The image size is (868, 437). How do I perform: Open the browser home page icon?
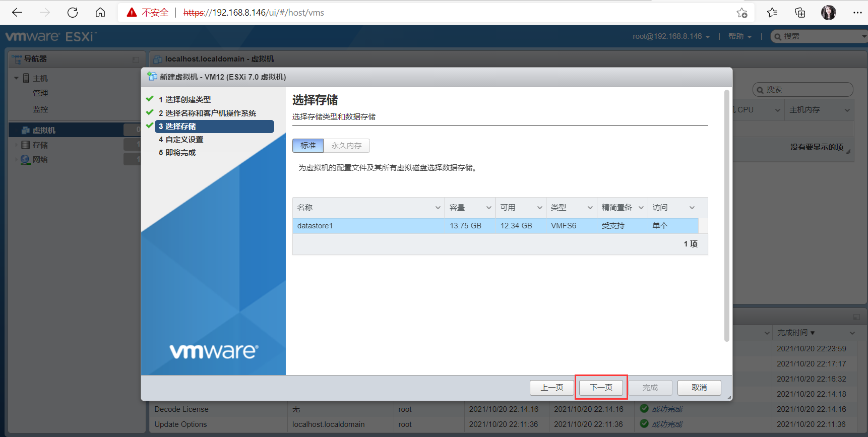100,13
